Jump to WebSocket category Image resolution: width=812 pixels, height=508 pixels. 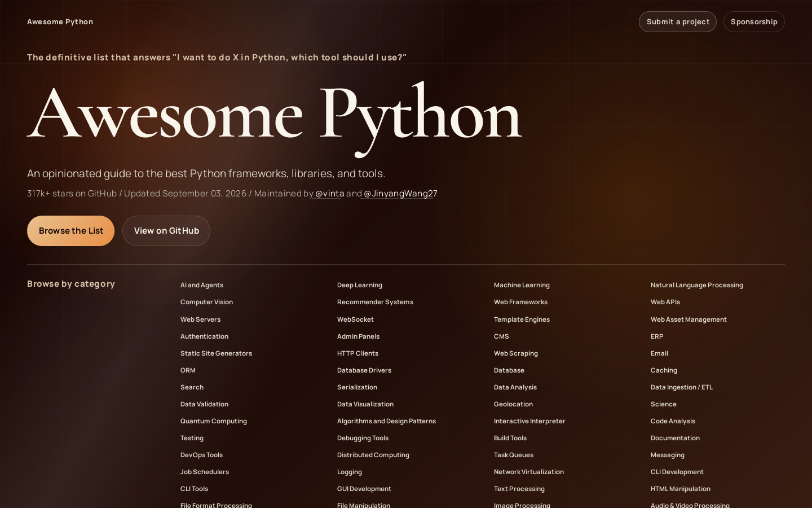coord(355,319)
